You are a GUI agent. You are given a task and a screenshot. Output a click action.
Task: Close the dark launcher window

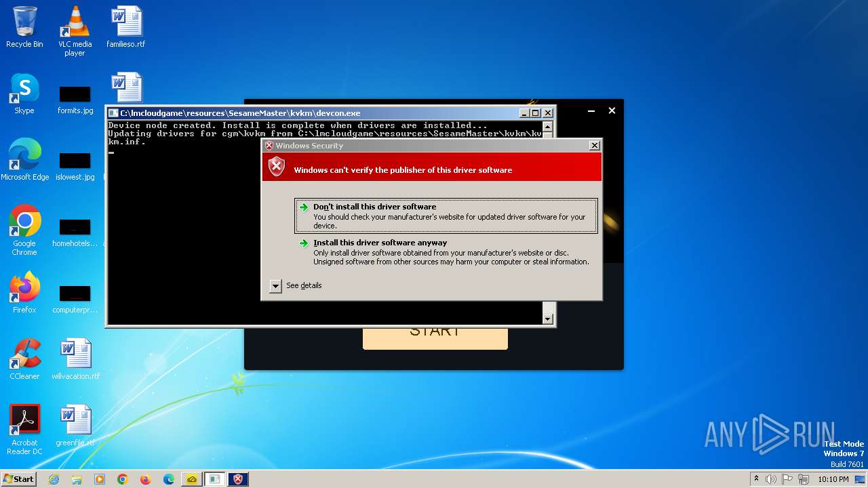click(612, 110)
